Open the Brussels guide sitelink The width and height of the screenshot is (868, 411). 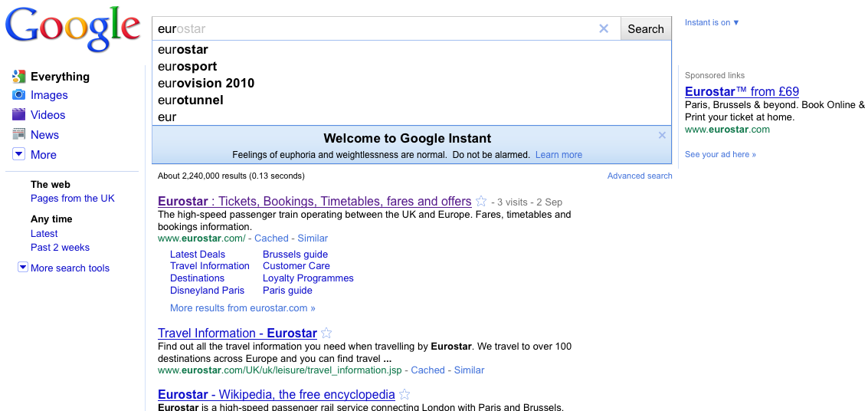point(295,255)
